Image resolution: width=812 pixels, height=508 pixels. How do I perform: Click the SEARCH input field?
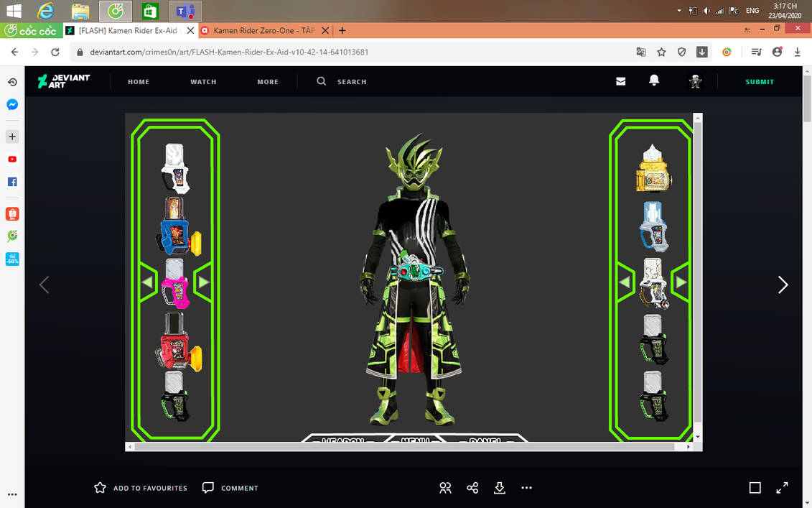(352, 82)
